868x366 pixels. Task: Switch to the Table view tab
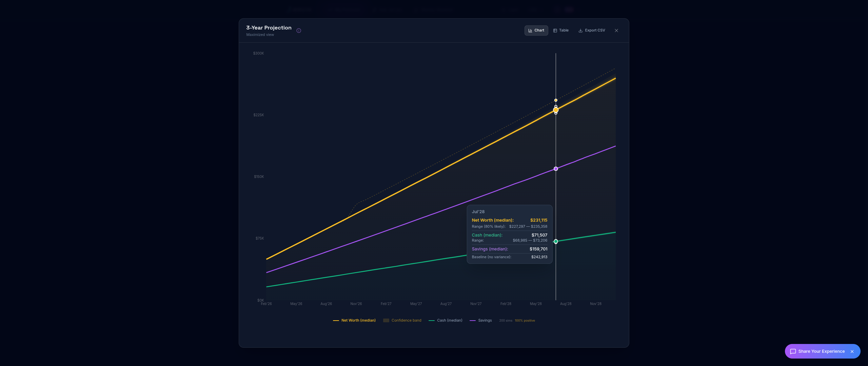pyautogui.click(x=561, y=30)
